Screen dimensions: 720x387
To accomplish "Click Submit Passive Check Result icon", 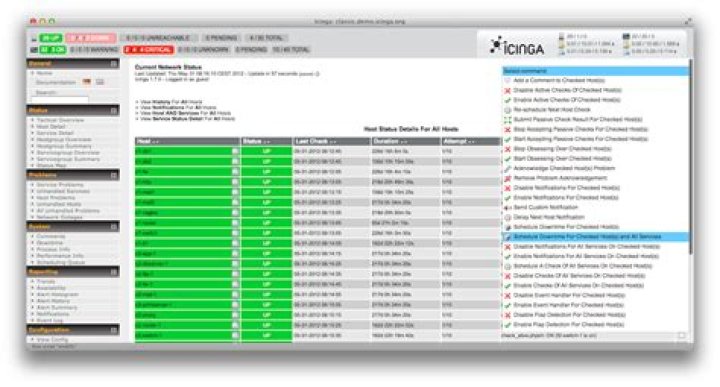I will (507, 120).
